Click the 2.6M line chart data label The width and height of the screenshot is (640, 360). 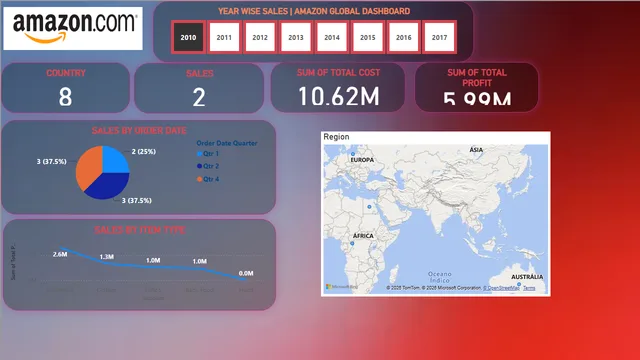60,254
